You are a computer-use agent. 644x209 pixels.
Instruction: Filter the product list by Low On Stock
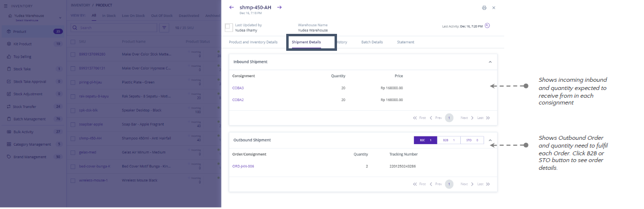133,15
